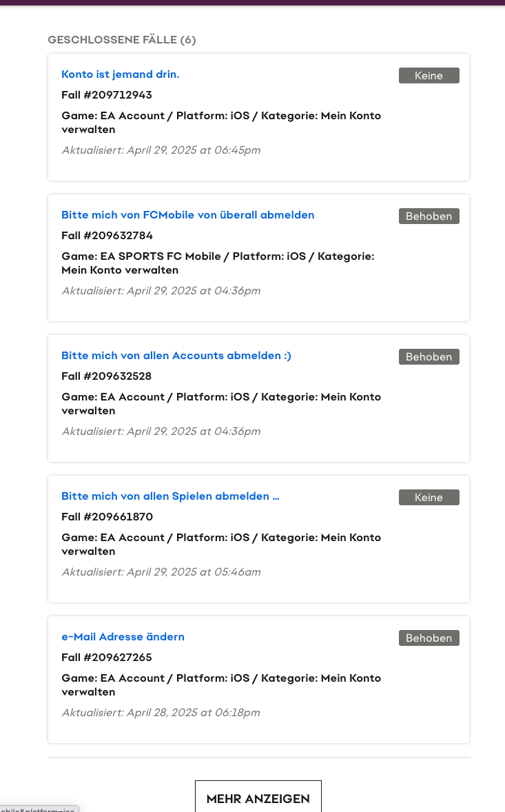Image resolution: width=505 pixels, height=812 pixels.
Task: Click the "Geschlossene Fälle (6)" heading
Action: [x=122, y=40]
